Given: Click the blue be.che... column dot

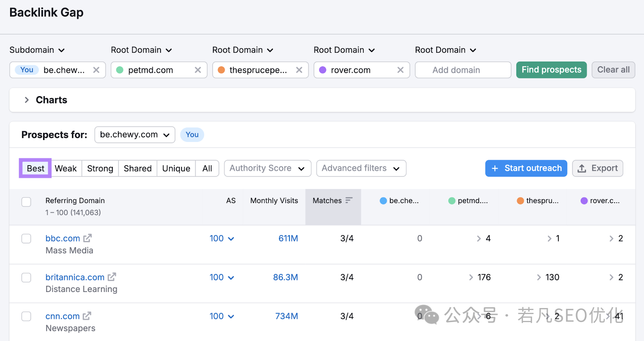Looking at the screenshot, I should (383, 201).
